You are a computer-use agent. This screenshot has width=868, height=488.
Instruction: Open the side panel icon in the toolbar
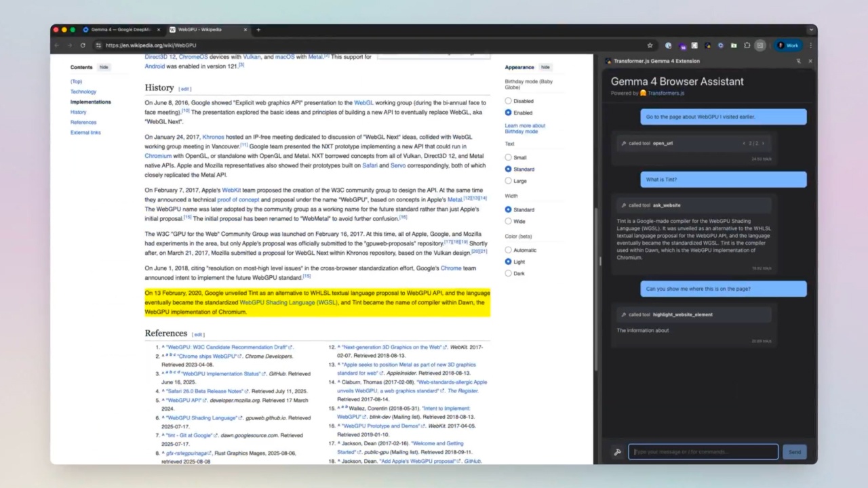coord(760,45)
